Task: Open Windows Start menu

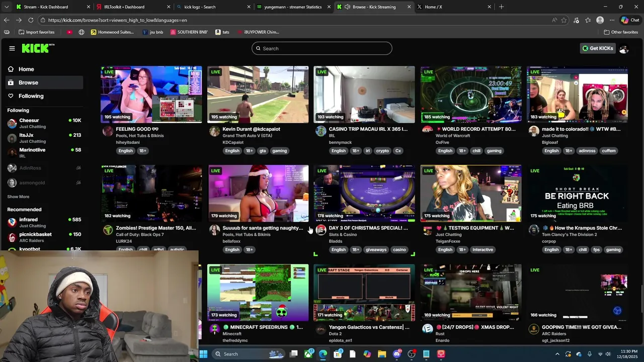Action: 203,354
